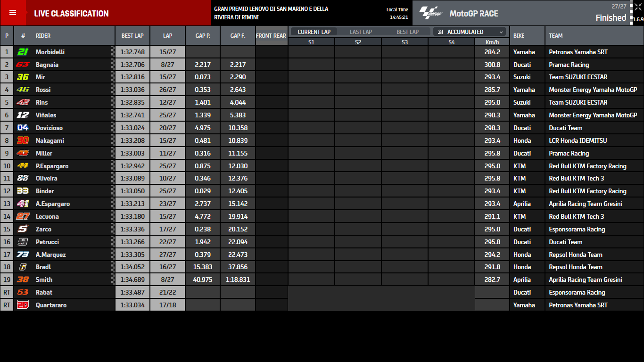Click the BEST LAP column header
The image size is (644, 362).
[x=132, y=35]
